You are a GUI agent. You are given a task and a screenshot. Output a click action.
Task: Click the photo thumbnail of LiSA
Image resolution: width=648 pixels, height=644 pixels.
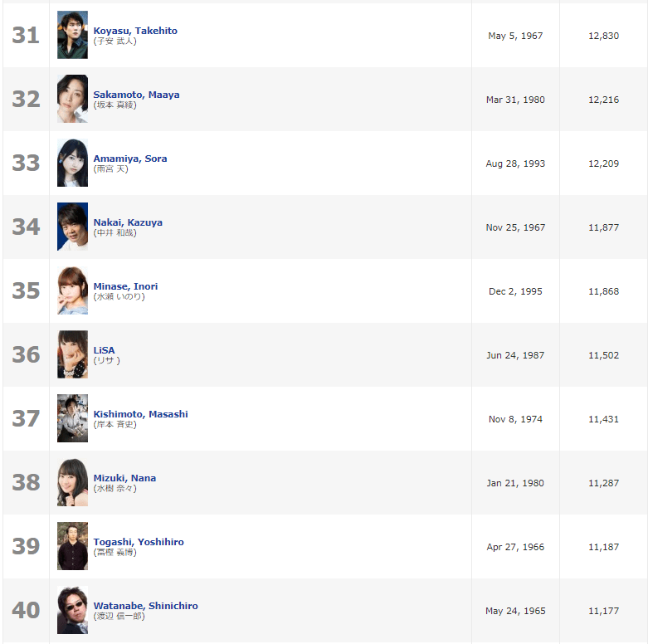72,354
